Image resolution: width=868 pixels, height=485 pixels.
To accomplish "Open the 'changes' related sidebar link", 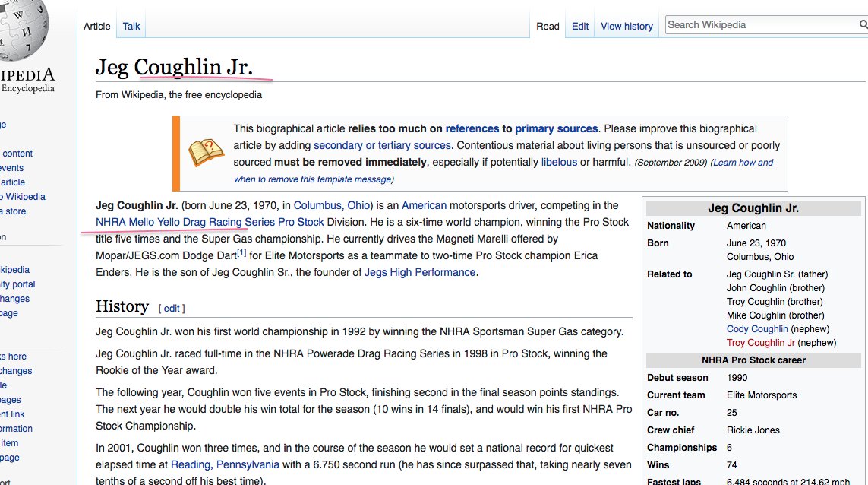I will pyautogui.click(x=16, y=371).
